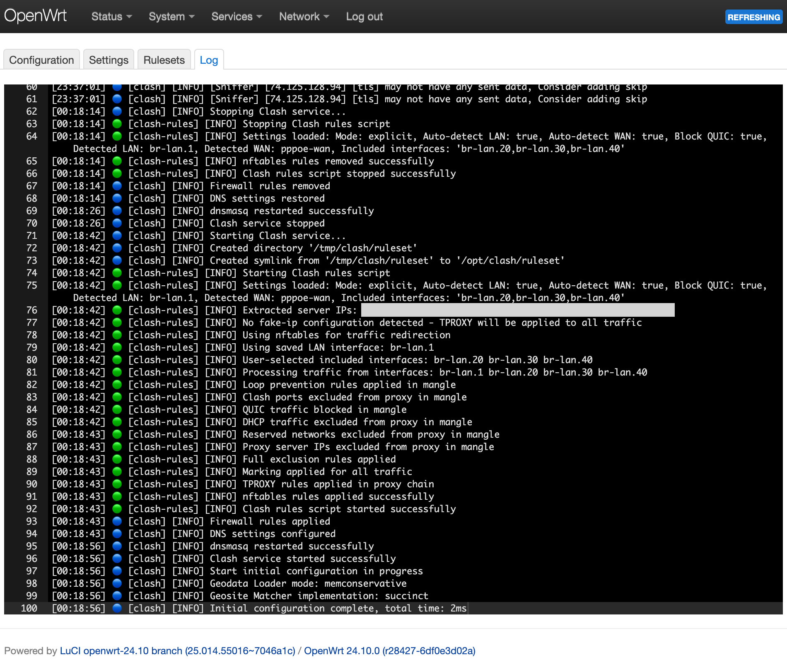The image size is (787, 672).
Task: Click green dot on line 77
Action: click(x=117, y=323)
